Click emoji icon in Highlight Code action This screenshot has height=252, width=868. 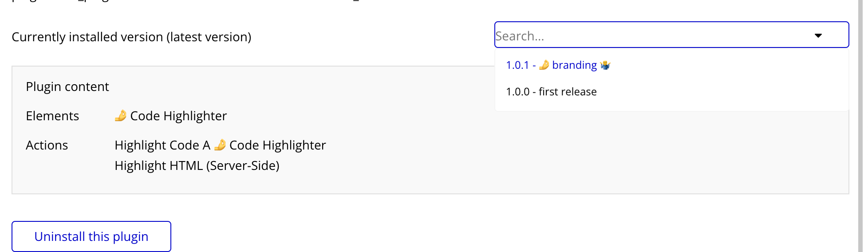220,145
